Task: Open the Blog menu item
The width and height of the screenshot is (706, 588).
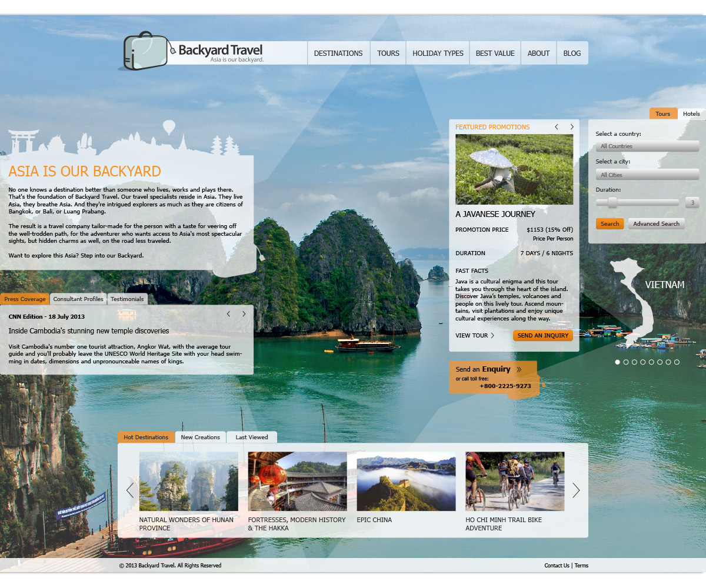Action: 572,53
